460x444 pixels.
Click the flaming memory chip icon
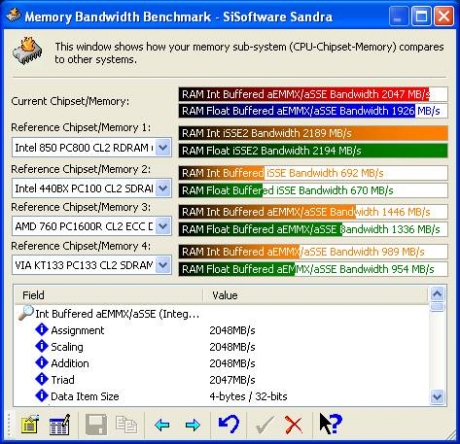coord(27,50)
